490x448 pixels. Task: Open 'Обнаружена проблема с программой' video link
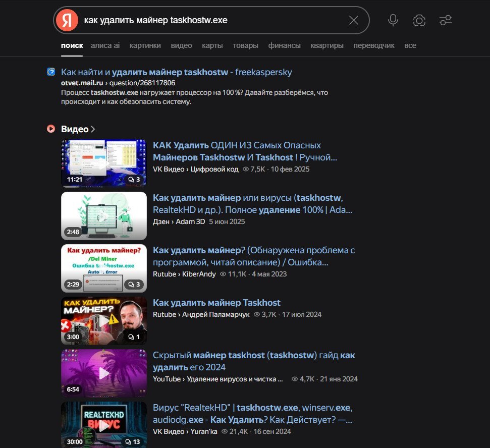coord(253,256)
